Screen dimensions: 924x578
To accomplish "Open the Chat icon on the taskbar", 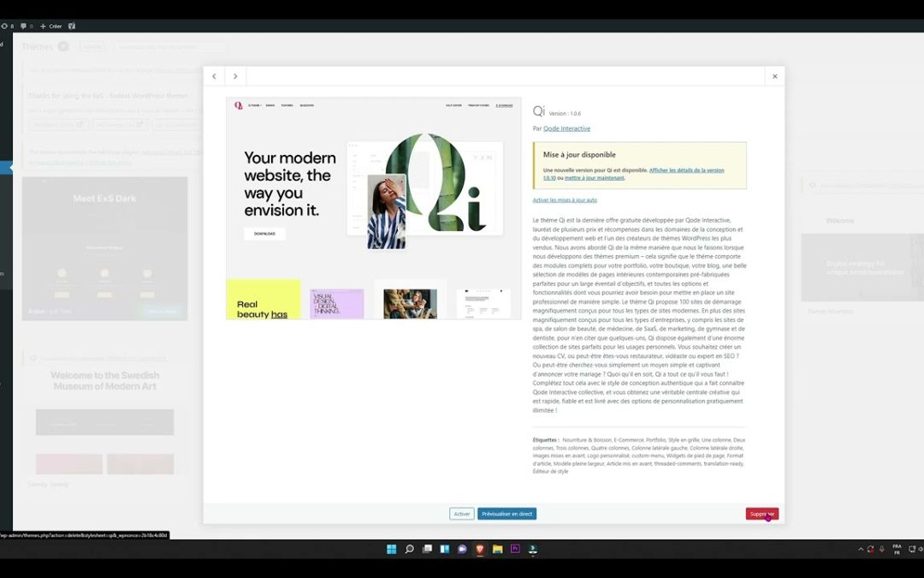I will click(x=462, y=549).
